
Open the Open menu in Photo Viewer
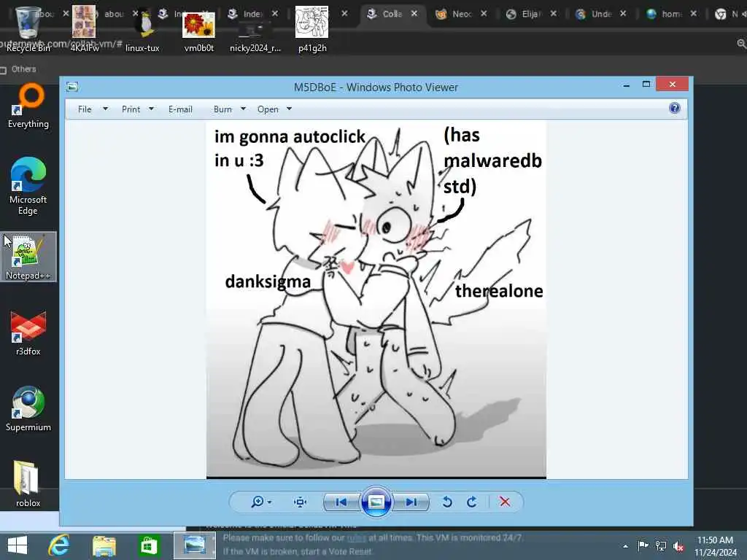click(268, 109)
